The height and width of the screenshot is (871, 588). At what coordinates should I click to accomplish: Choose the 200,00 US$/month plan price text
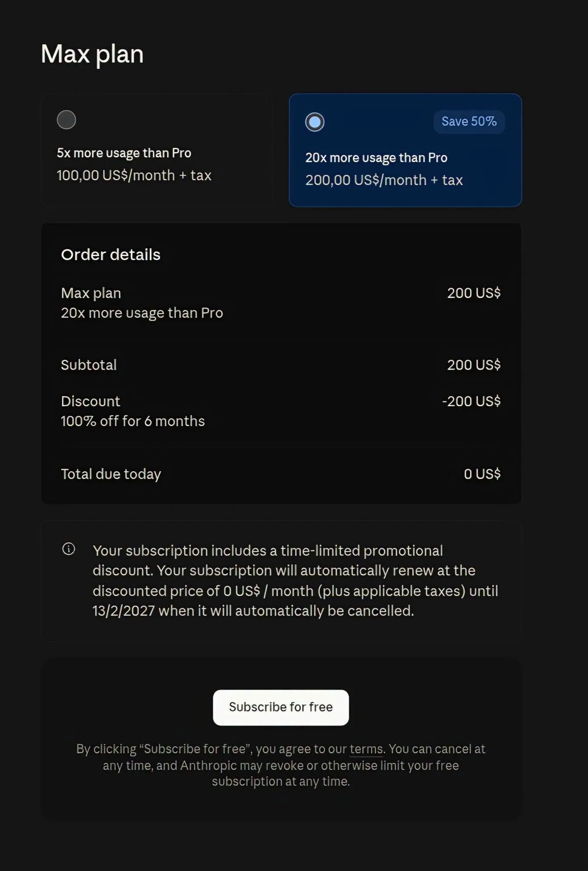pos(384,180)
